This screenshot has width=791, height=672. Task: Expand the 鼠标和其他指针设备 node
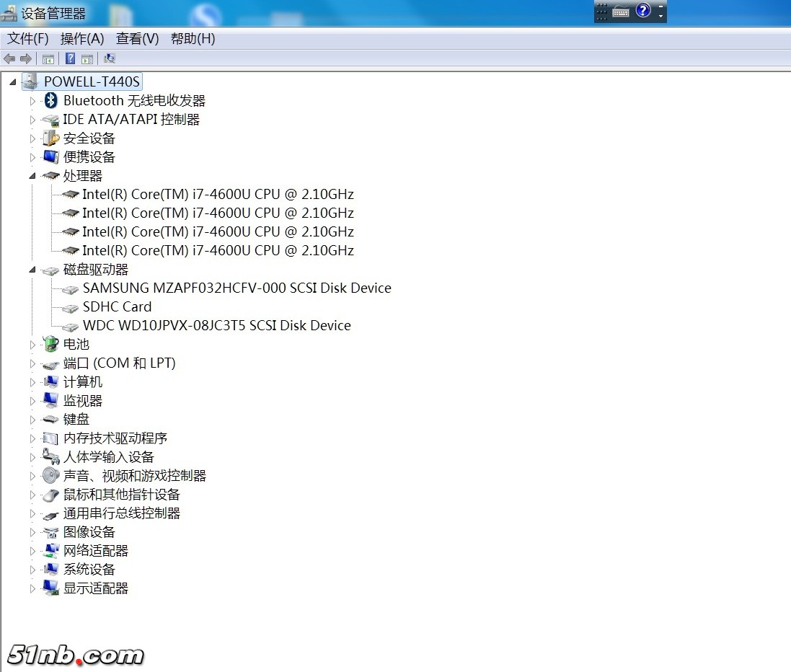32,495
